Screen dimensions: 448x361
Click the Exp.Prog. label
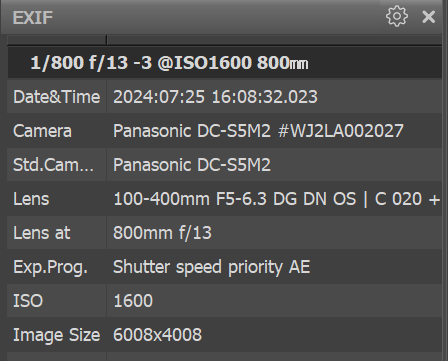coord(50,267)
